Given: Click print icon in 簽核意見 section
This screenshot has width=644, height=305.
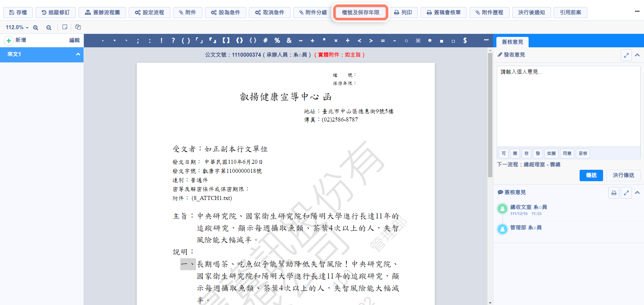Looking at the screenshot, I should (x=613, y=193).
